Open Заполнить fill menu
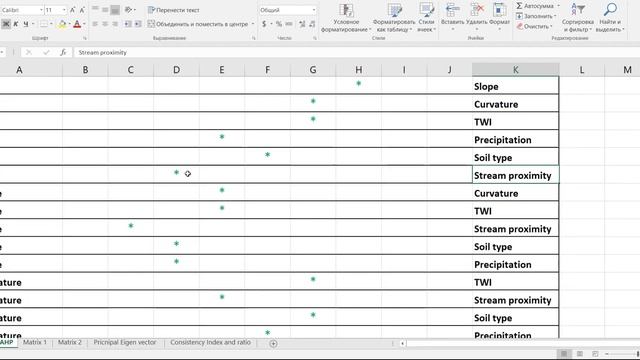The width and height of the screenshot is (640, 360). 536,16
